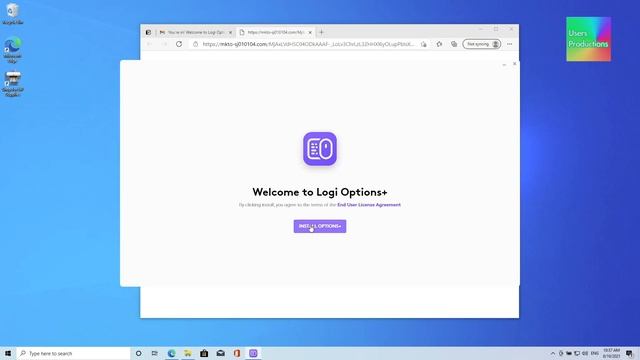Open the Edge Favorites list
Image resolution: width=640 pixels, height=360 pixels.
[x=439, y=44]
